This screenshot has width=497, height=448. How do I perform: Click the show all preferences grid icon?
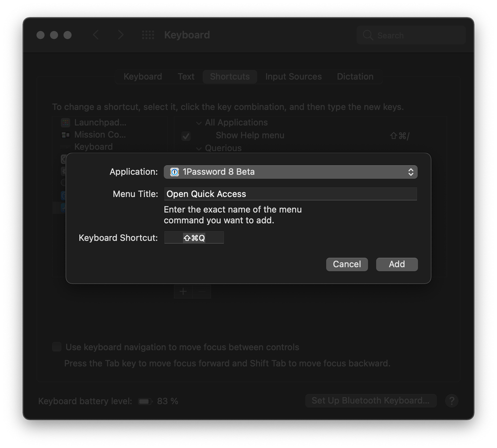pyautogui.click(x=148, y=35)
